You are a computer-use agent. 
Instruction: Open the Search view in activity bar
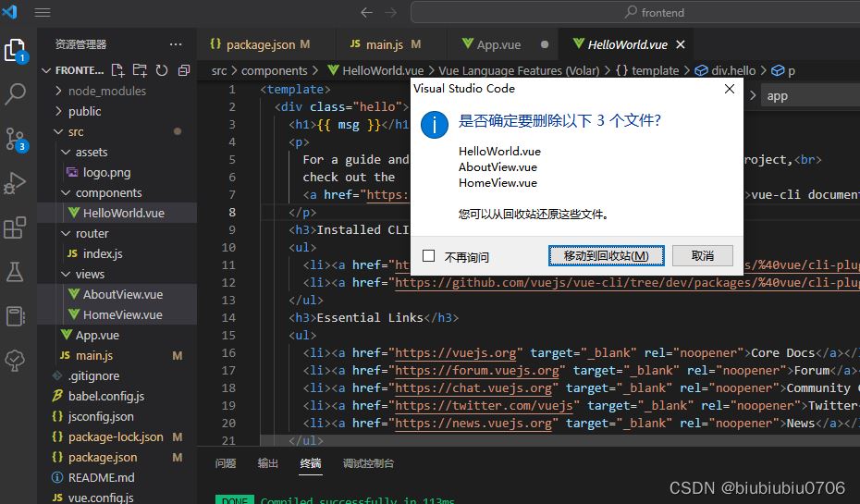pos(16,93)
